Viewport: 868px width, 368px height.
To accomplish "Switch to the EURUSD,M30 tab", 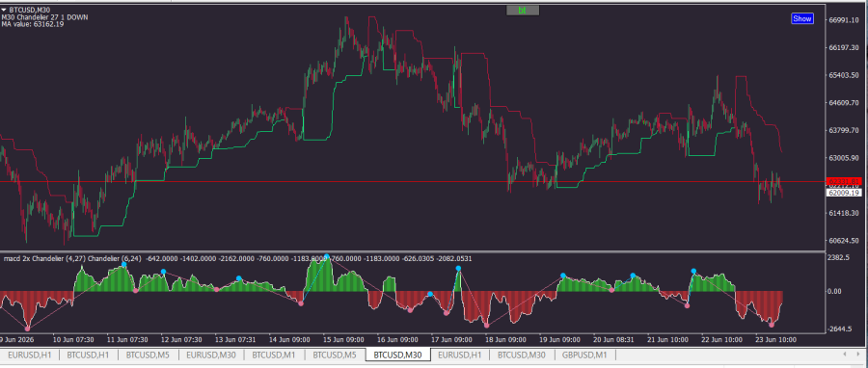I will click(210, 355).
